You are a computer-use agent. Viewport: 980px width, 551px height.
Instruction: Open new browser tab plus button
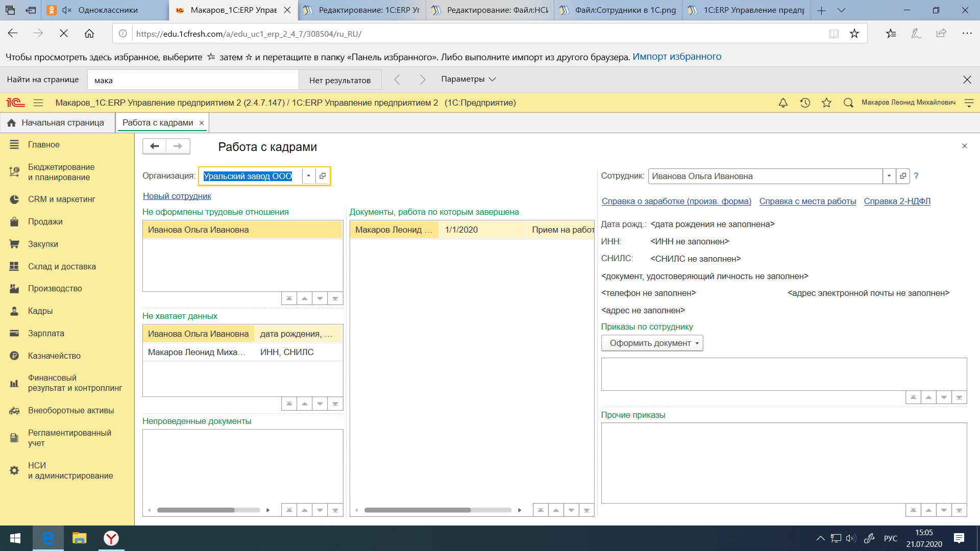[821, 10]
